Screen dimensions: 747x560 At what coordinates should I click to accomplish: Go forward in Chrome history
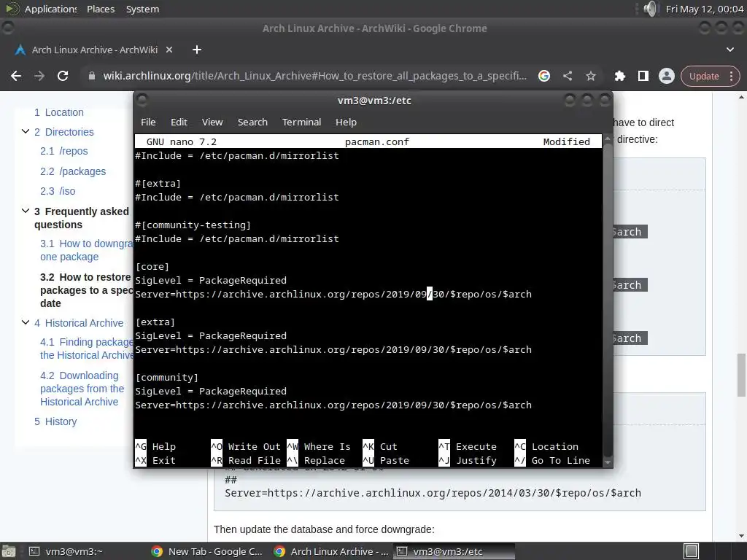[39, 76]
